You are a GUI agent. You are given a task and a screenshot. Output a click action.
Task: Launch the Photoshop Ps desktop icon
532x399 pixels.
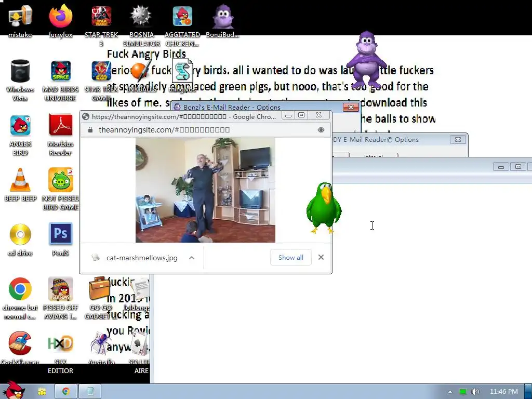(x=60, y=234)
